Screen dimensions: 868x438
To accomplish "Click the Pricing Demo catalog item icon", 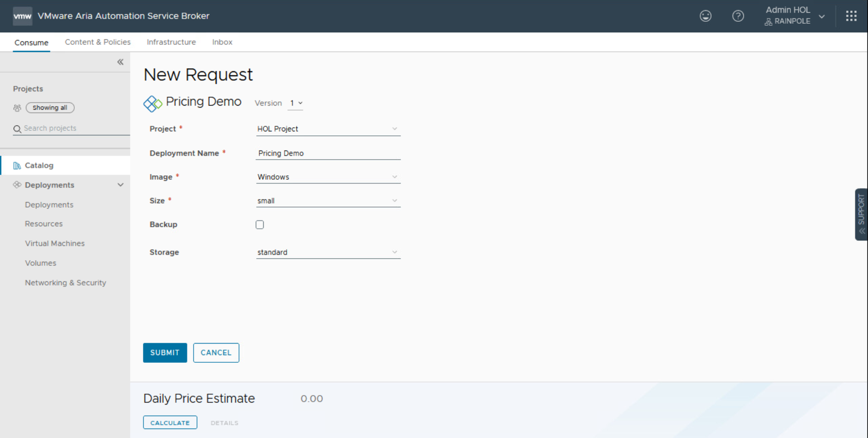I will pos(152,104).
